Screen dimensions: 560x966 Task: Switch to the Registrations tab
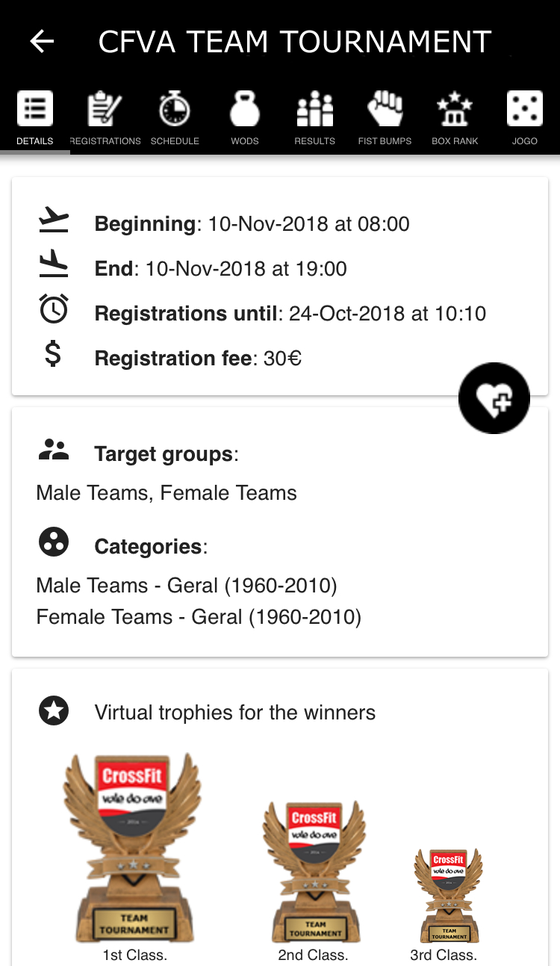105,117
